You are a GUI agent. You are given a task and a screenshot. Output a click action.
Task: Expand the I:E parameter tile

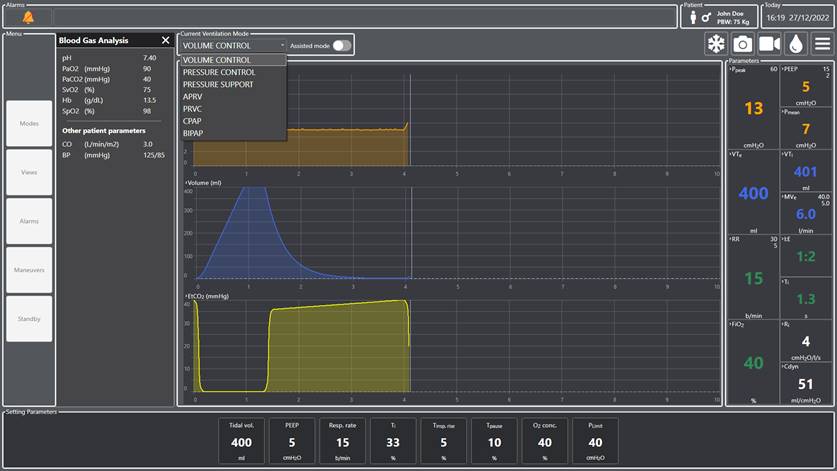(x=806, y=256)
